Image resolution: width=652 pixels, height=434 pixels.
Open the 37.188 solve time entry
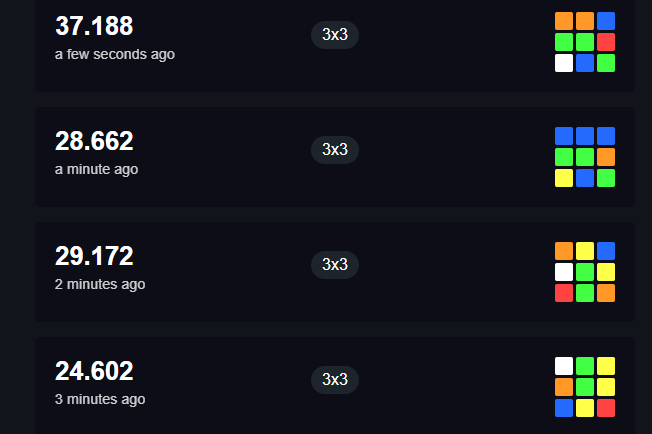[x=335, y=44]
